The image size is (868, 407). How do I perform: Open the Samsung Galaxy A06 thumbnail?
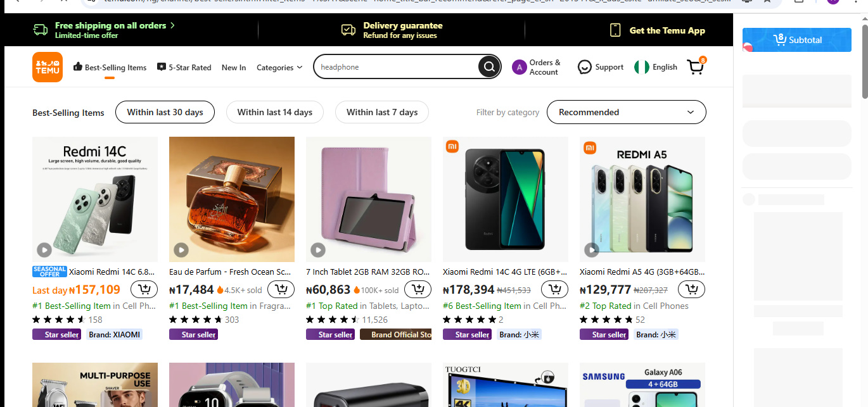click(642, 385)
